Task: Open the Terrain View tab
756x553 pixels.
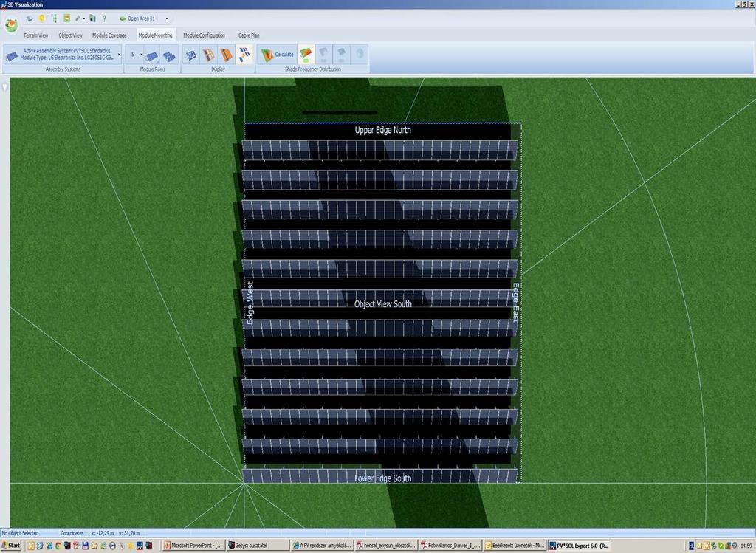Action: pos(35,35)
